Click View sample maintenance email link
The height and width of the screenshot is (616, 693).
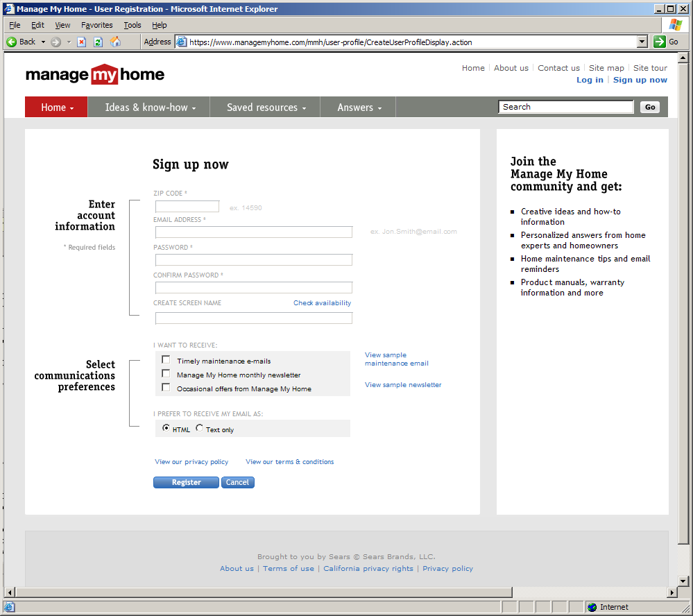(396, 359)
